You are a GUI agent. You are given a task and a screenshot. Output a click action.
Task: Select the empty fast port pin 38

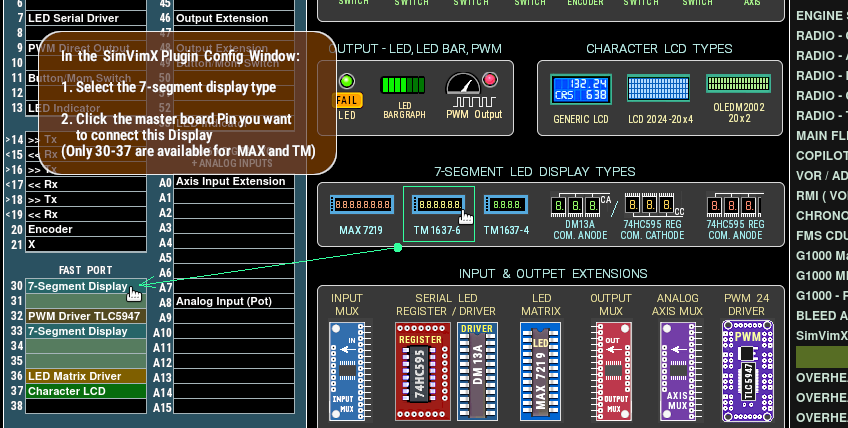tap(86, 406)
